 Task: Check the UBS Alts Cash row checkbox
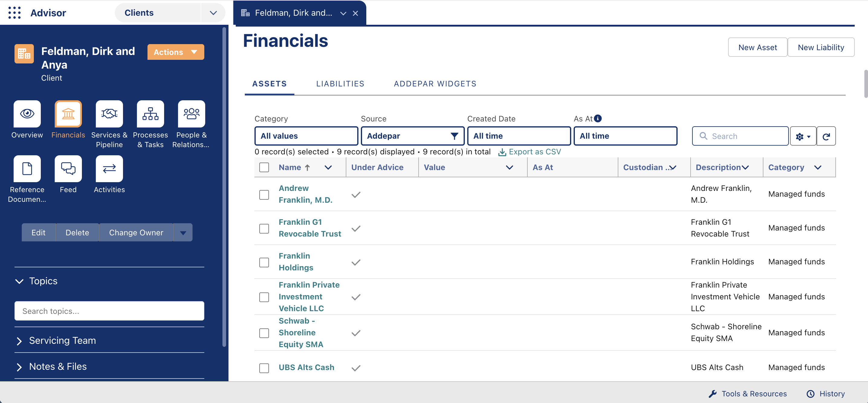pos(264,368)
